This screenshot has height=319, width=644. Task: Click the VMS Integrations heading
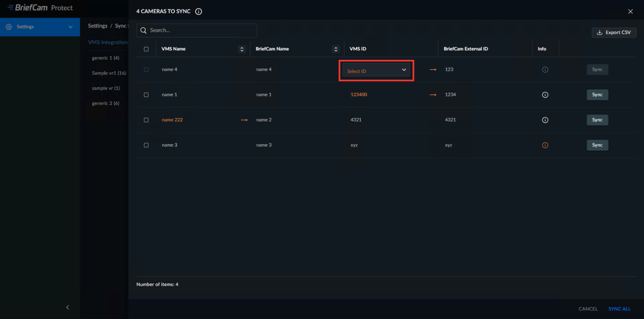tap(108, 42)
